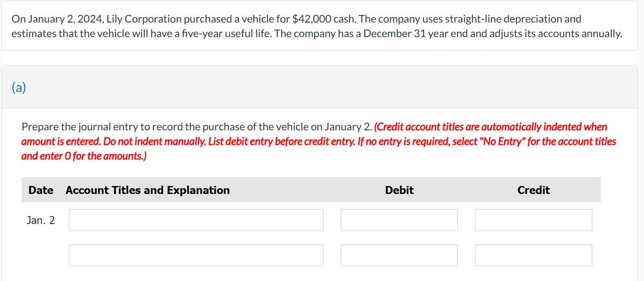Click the Date column header

pos(41,190)
